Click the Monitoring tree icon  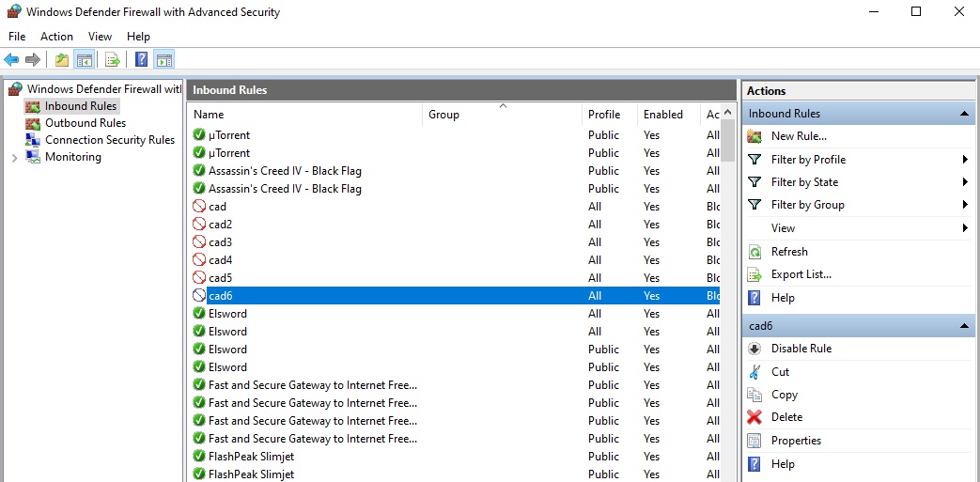tap(33, 157)
